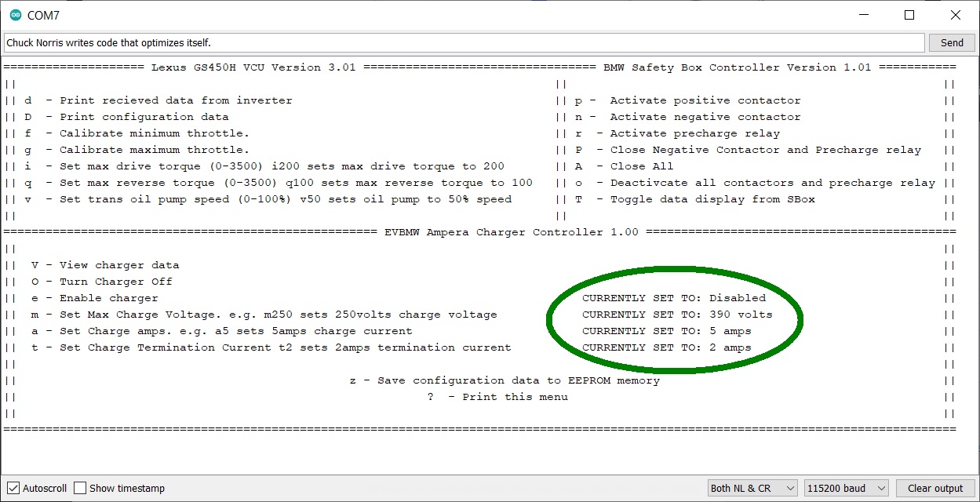Click the 'Print this menu' line
980x502 pixels.
point(497,397)
